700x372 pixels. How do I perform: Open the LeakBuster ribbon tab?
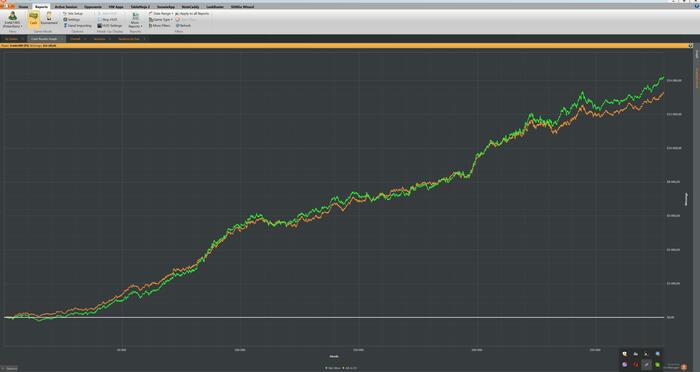point(215,7)
